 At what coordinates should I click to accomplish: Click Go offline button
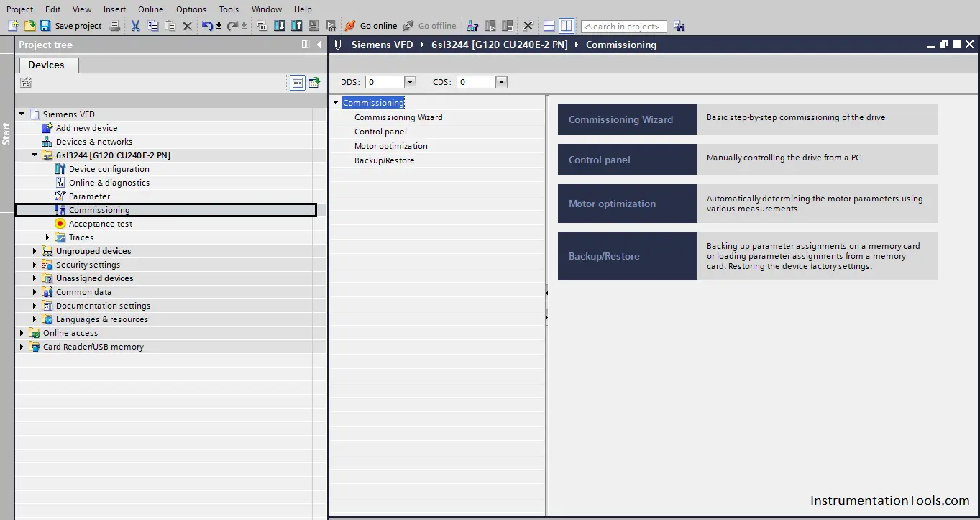pyautogui.click(x=429, y=26)
